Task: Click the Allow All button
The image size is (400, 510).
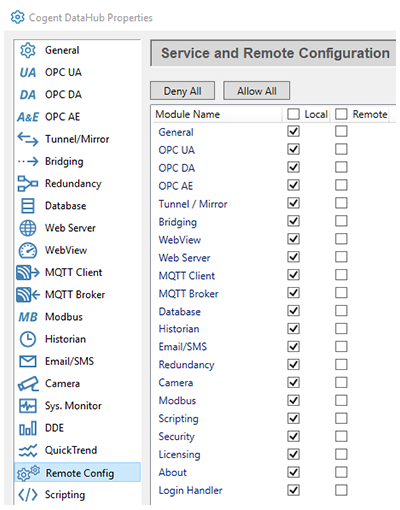Action: point(256,91)
